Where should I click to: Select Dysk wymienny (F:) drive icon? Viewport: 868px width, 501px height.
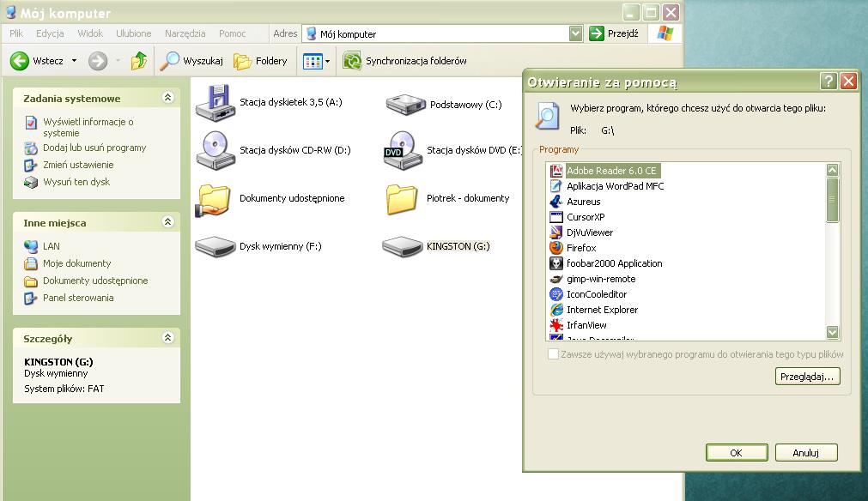(x=215, y=246)
